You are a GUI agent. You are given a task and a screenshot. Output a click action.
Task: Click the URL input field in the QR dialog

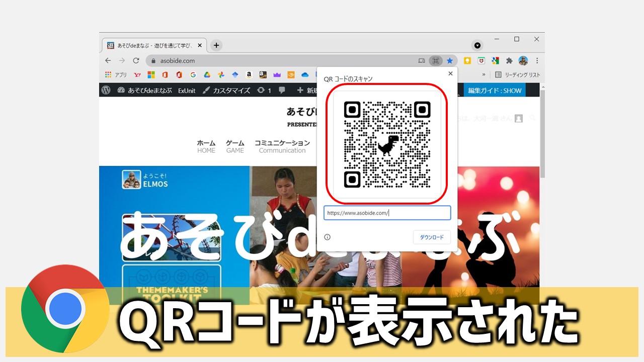pos(387,213)
